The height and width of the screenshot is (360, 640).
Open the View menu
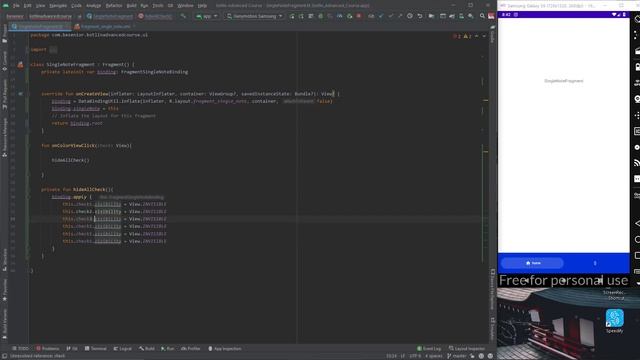[40, 6]
